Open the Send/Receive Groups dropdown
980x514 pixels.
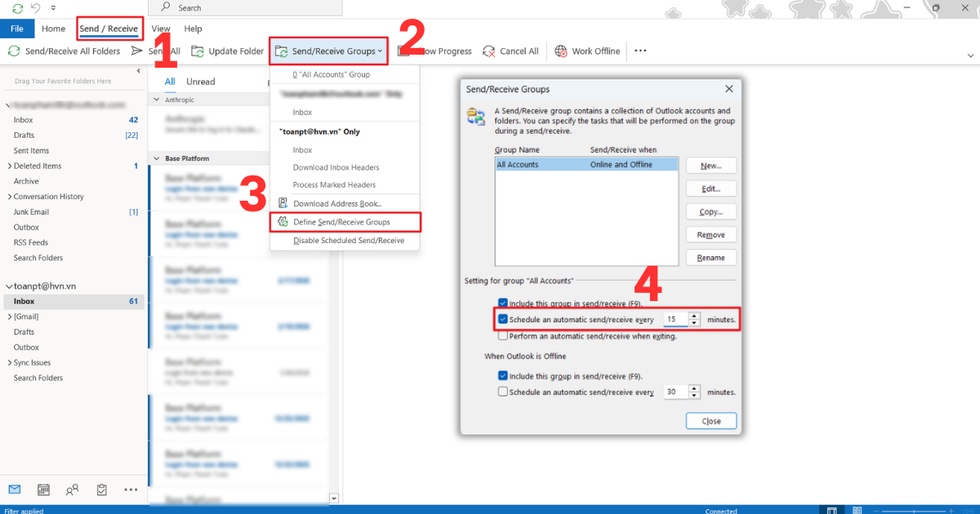coord(329,51)
